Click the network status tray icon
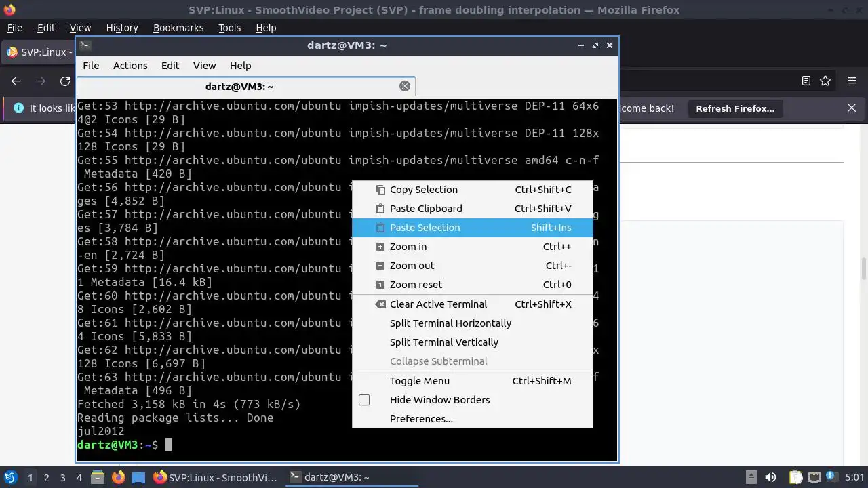This screenshot has width=868, height=488. [x=814, y=478]
